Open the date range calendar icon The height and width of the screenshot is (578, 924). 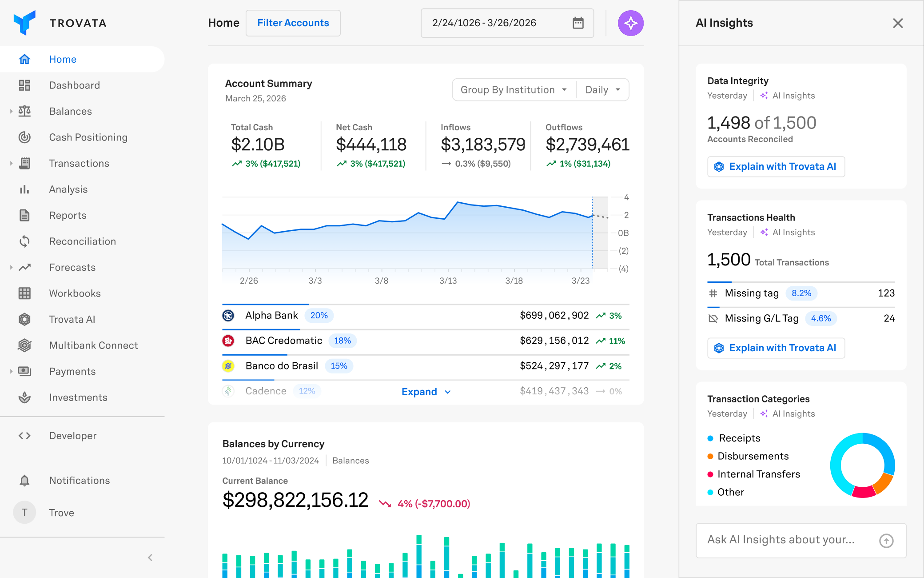click(x=578, y=23)
